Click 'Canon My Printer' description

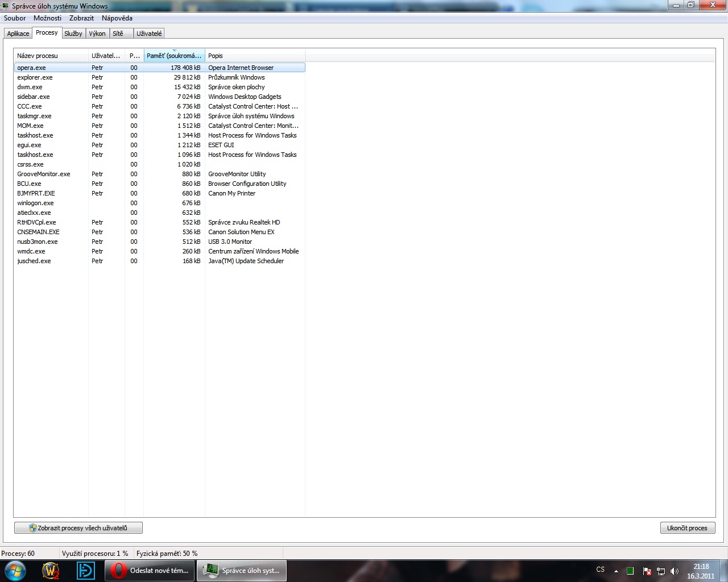[x=231, y=193]
